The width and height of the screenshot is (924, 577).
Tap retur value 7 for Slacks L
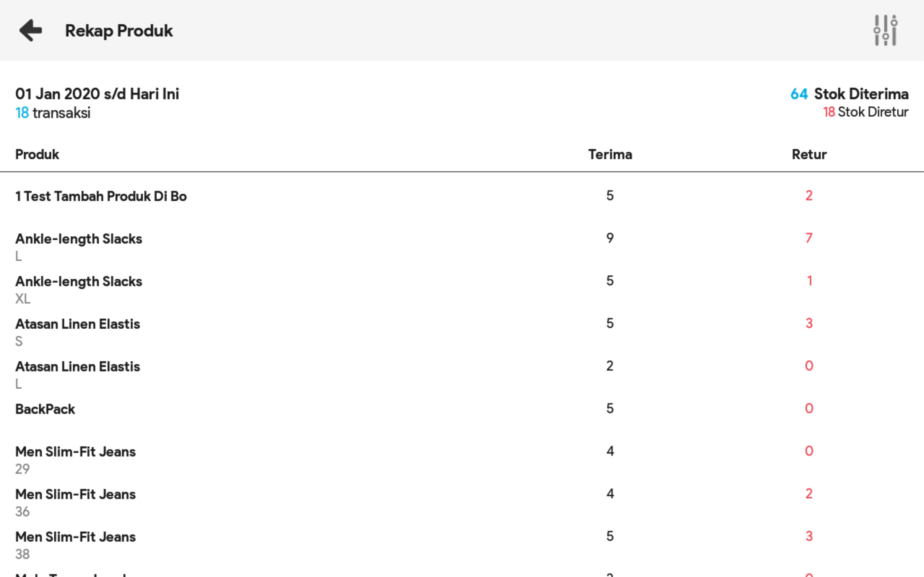809,238
